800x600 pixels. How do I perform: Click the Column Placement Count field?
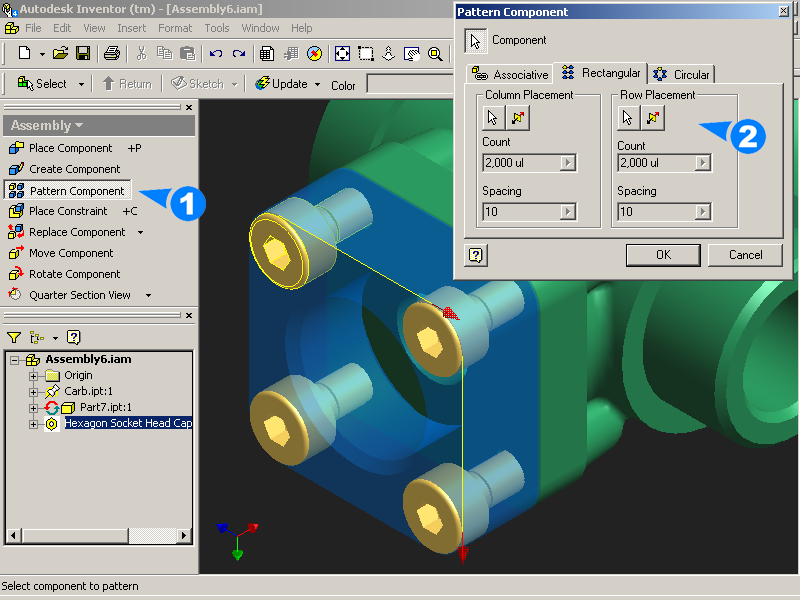pos(521,163)
